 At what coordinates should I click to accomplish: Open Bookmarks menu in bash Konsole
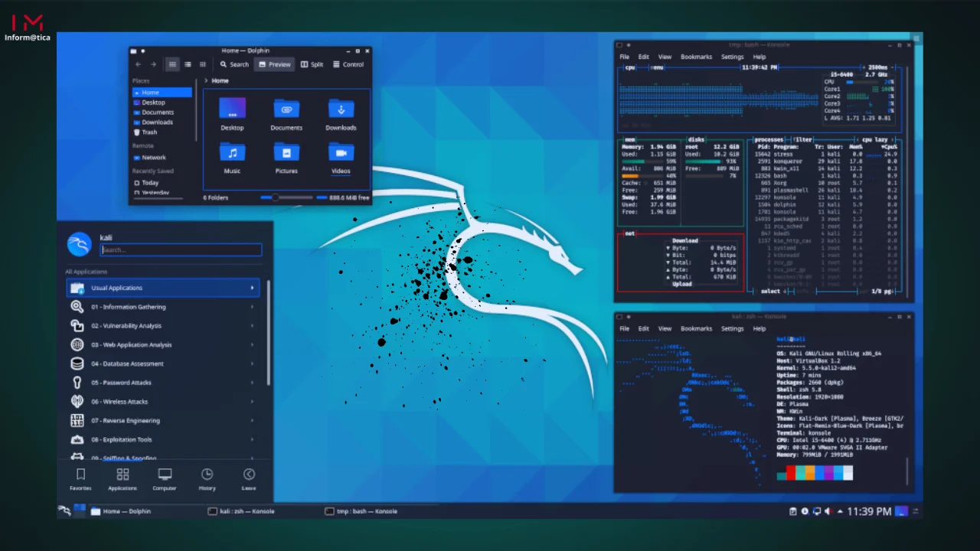(696, 57)
